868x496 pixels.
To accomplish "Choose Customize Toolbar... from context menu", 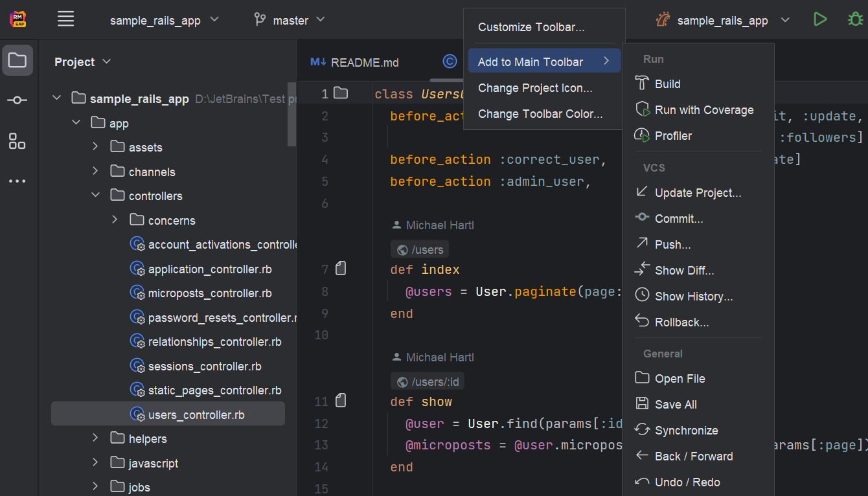I will [531, 27].
